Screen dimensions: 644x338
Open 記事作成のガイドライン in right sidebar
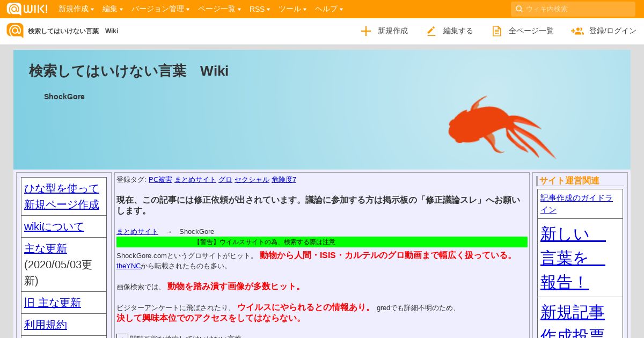pyautogui.click(x=576, y=203)
